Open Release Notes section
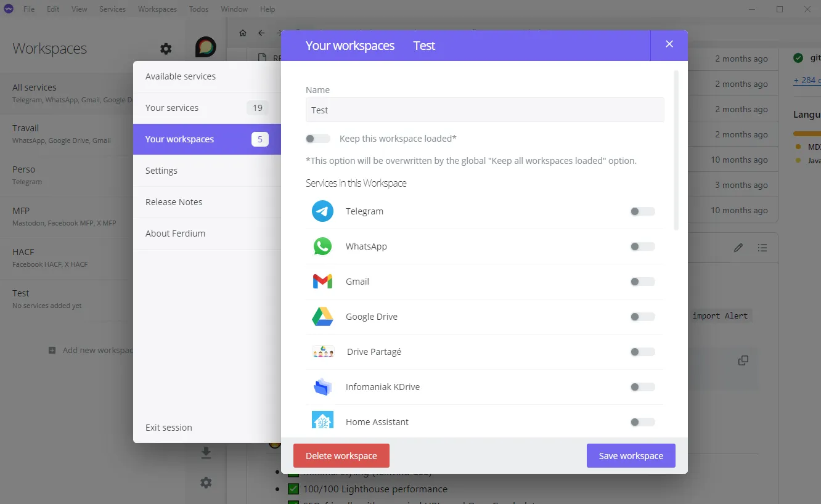 coord(207,202)
